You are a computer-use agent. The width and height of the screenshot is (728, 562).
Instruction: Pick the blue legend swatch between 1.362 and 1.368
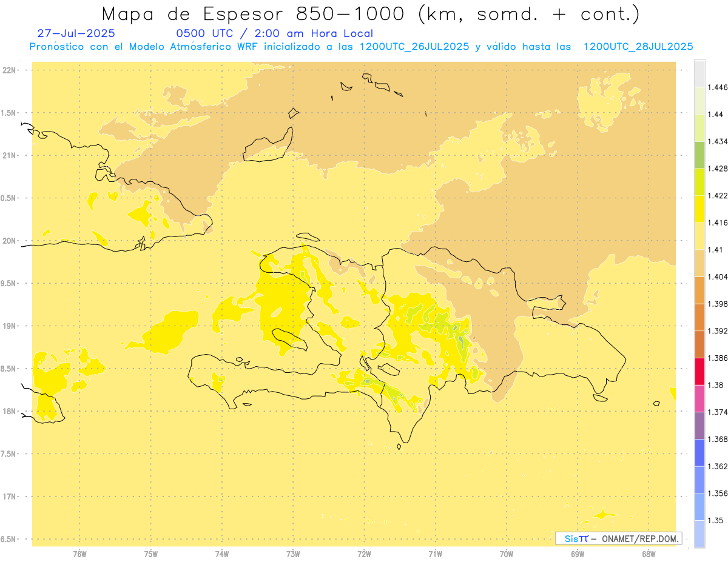[x=699, y=452]
